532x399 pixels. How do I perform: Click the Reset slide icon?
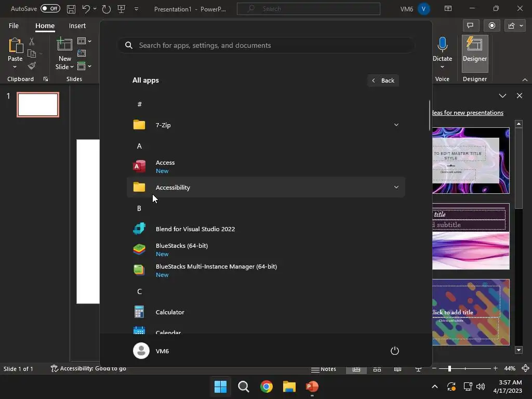click(x=82, y=54)
